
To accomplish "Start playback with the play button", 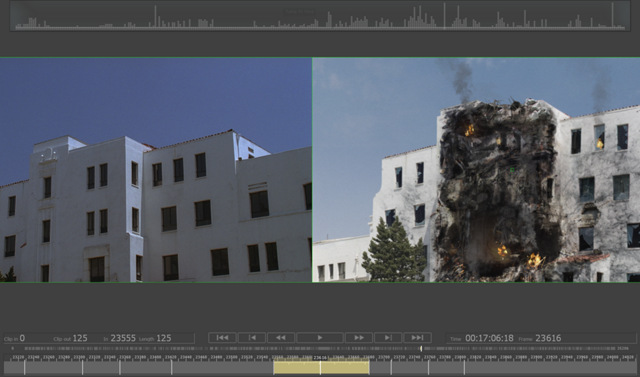I will 320,338.
